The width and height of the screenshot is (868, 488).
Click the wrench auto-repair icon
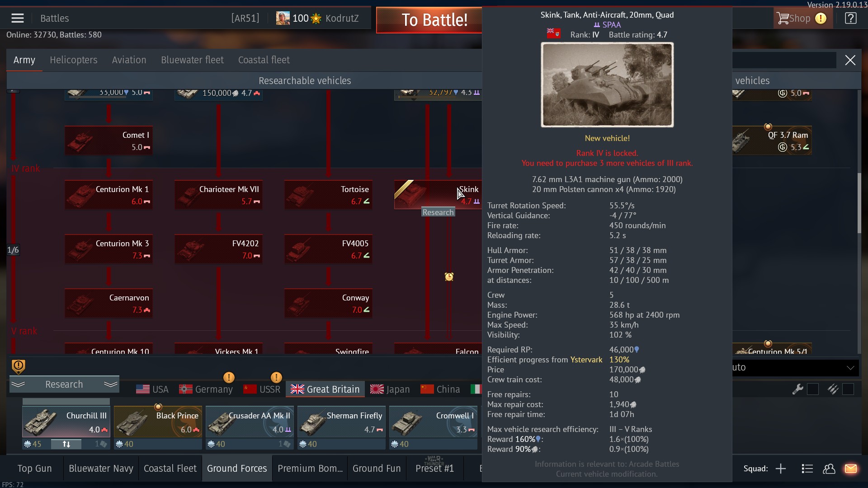click(x=797, y=389)
